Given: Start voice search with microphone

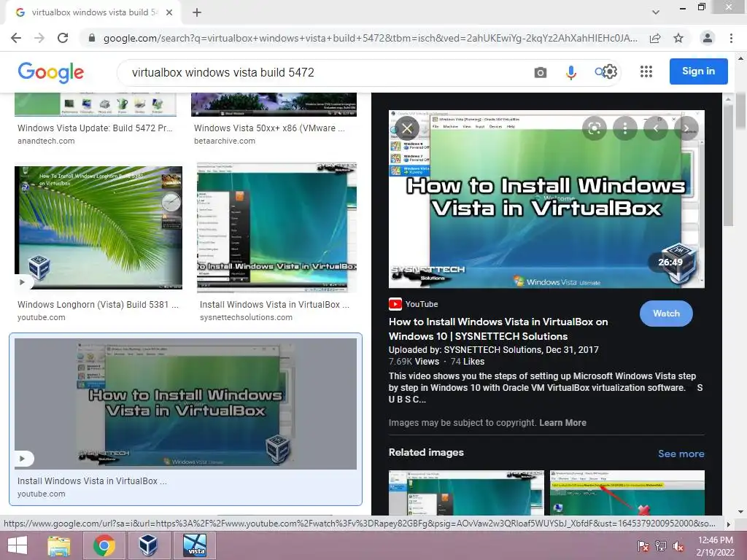Looking at the screenshot, I should point(570,72).
